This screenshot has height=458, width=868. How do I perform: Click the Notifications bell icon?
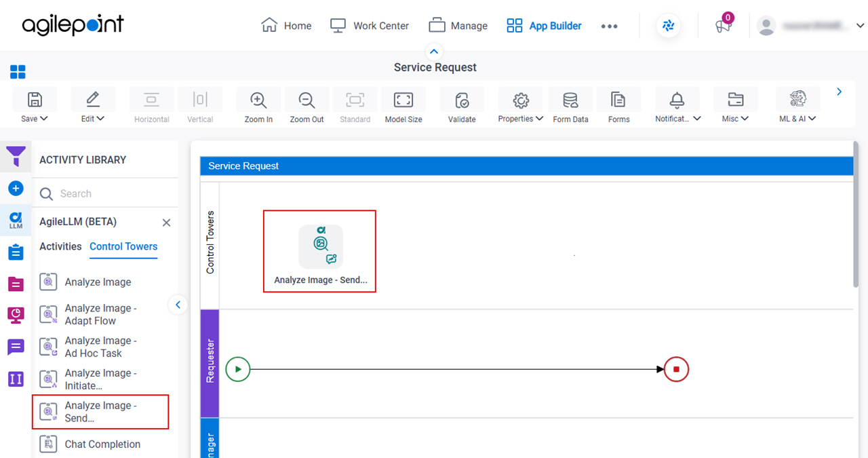click(677, 100)
